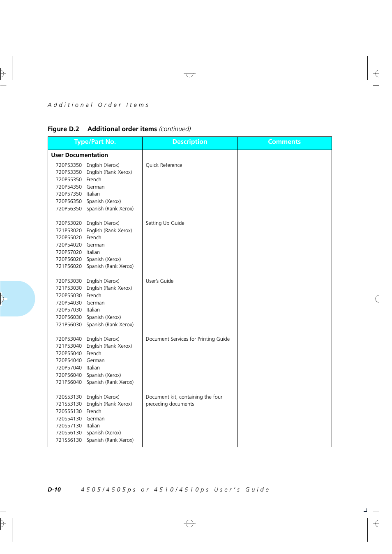Select part number 720P56020

[x=69, y=259]
